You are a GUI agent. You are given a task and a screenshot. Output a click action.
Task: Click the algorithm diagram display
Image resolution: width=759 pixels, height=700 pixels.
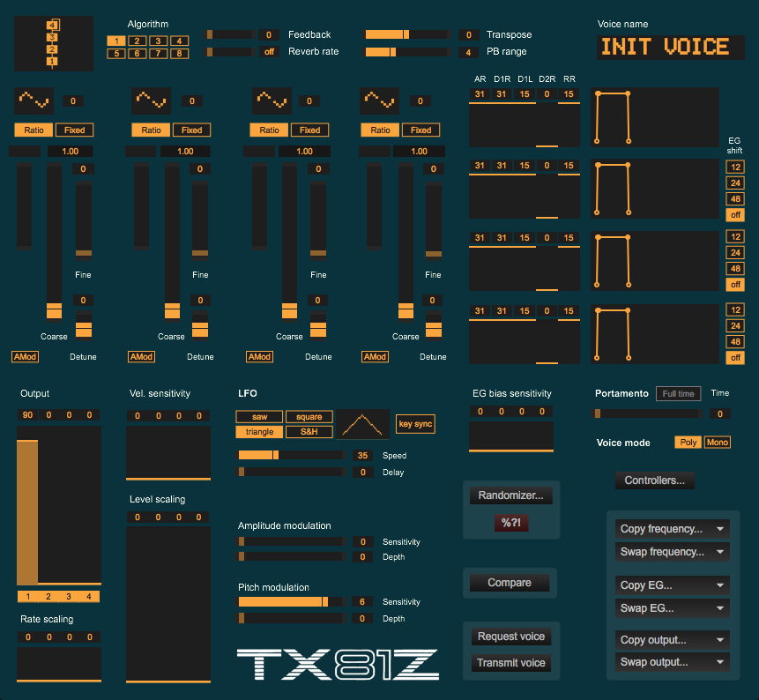tap(54, 44)
